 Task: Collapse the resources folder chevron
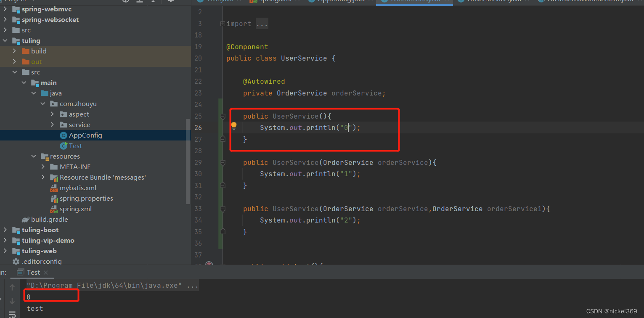click(34, 156)
